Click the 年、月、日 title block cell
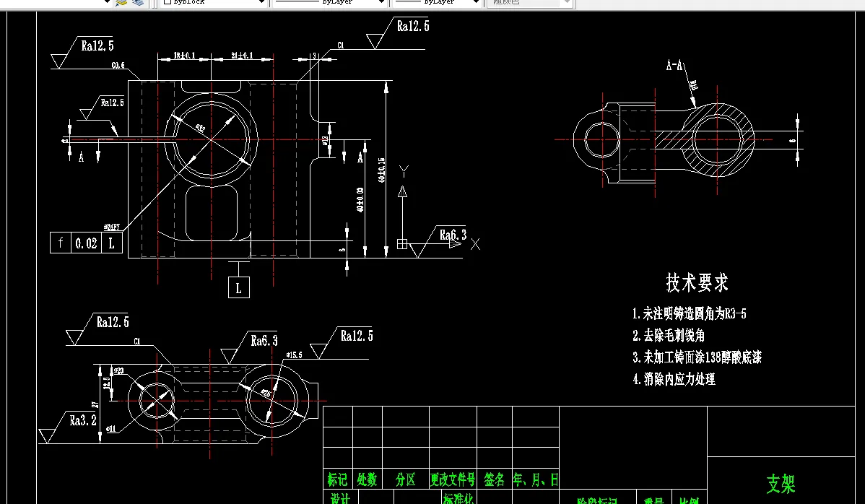 pos(536,479)
